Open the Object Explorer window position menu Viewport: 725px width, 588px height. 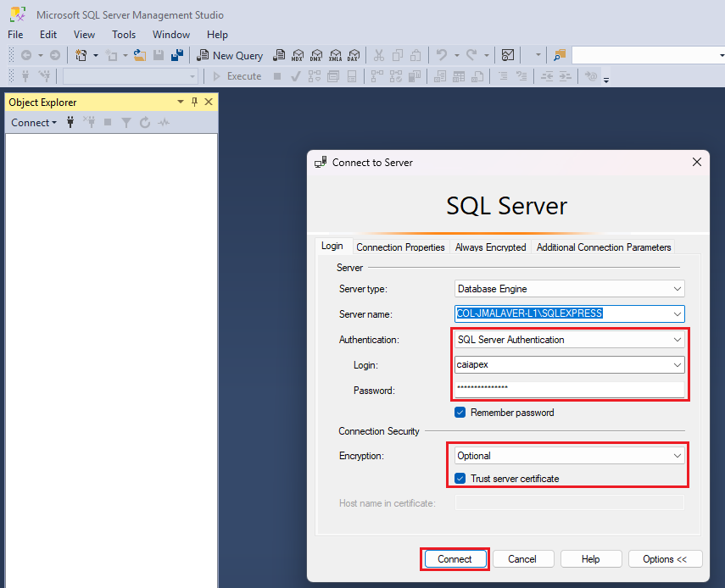(x=181, y=102)
